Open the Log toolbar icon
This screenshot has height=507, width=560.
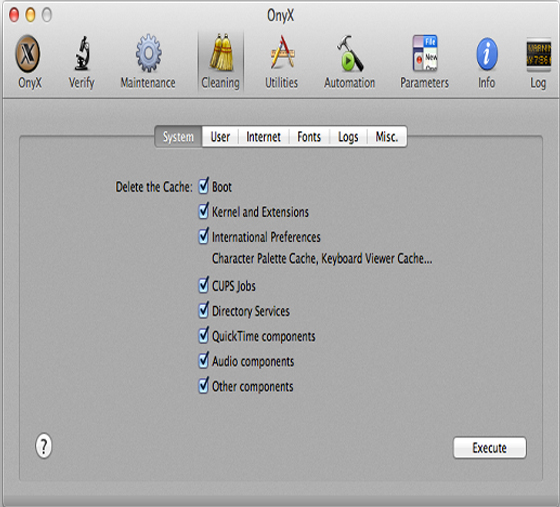pyautogui.click(x=539, y=54)
